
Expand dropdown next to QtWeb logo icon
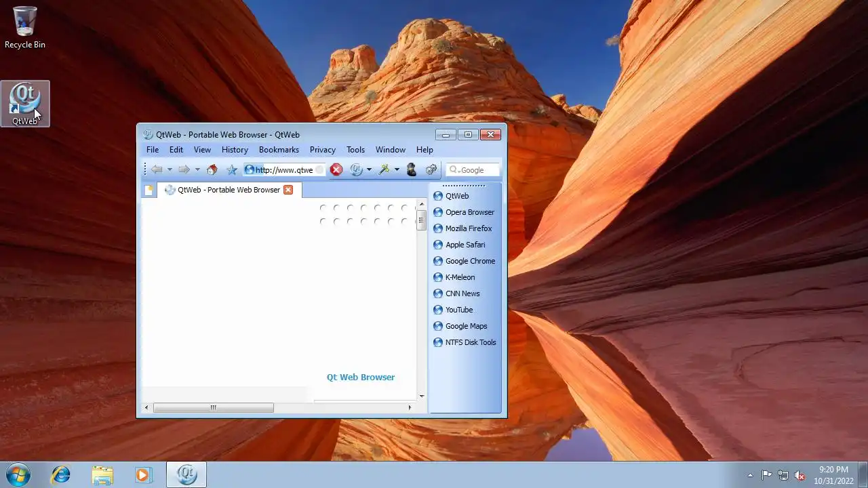coord(369,170)
